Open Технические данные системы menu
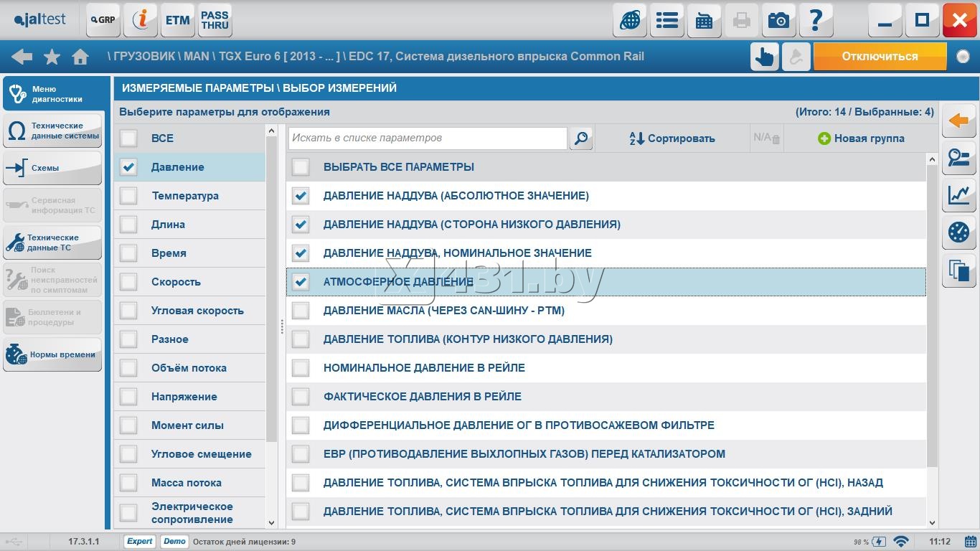This screenshot has height=551, width=980. pos(52,131)
